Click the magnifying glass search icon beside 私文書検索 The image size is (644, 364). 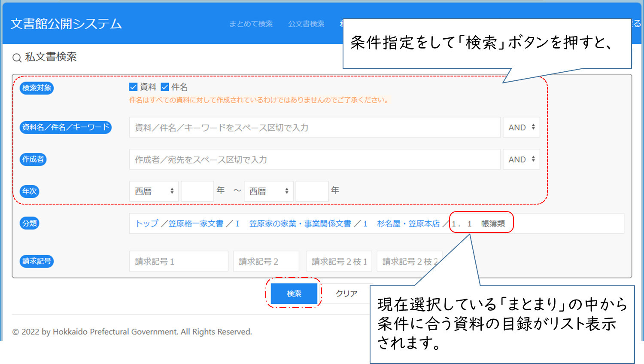tap(16, 57)
